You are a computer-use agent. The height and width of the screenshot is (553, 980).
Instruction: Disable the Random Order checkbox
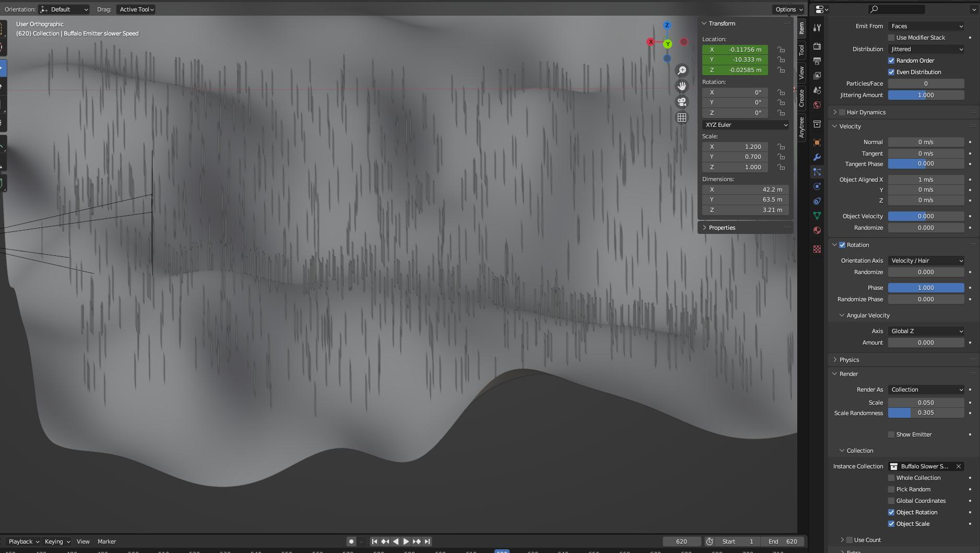[x=891, y=61]
